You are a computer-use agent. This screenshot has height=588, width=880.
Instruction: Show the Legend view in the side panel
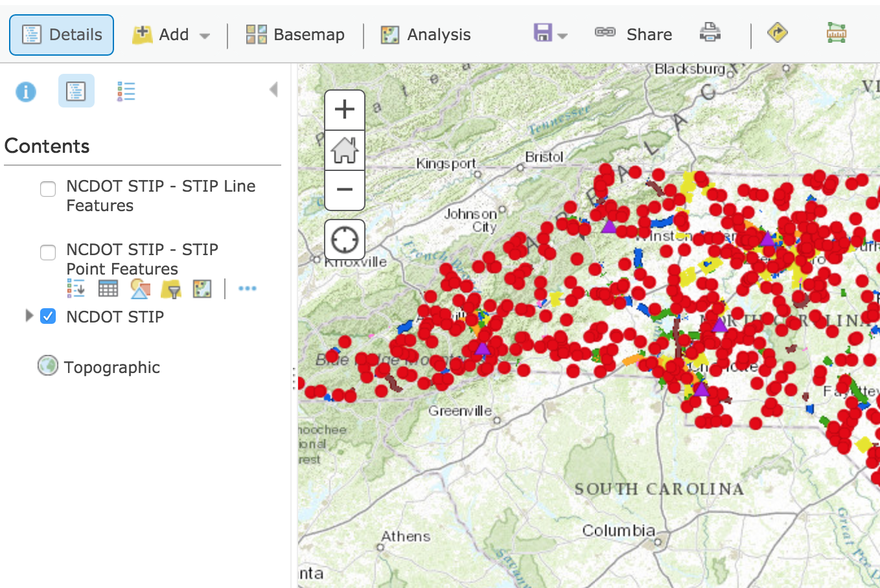(x=126, y=91)
